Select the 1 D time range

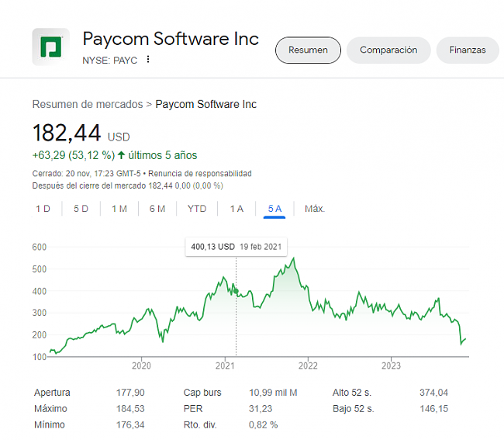click(x=43, y=209)
